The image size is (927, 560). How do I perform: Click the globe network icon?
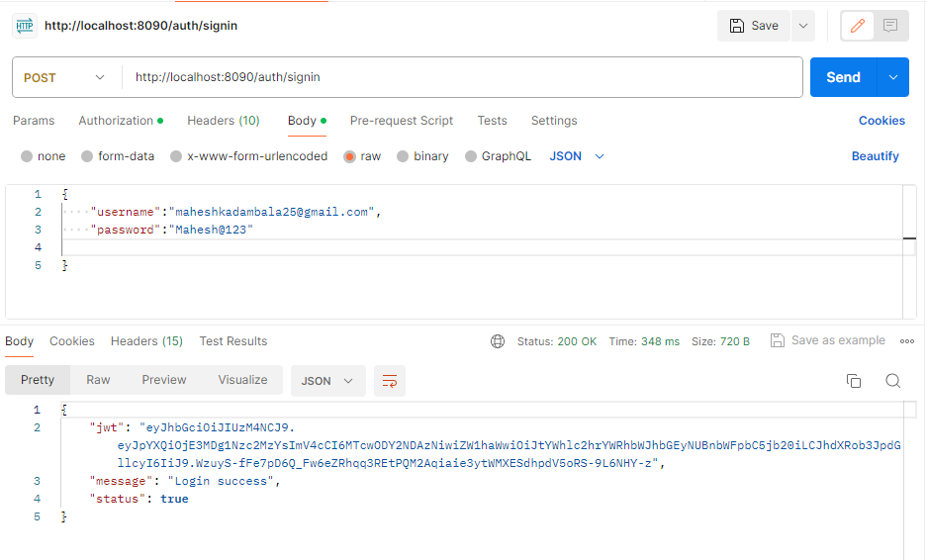click(x=498, y=341)
